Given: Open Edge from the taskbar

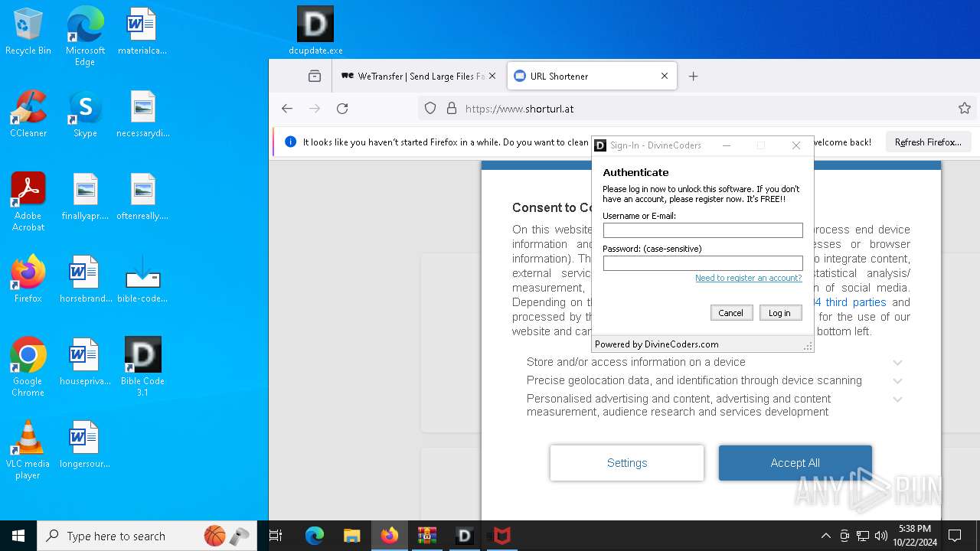Looking at the screenshot, I should 315,536.
